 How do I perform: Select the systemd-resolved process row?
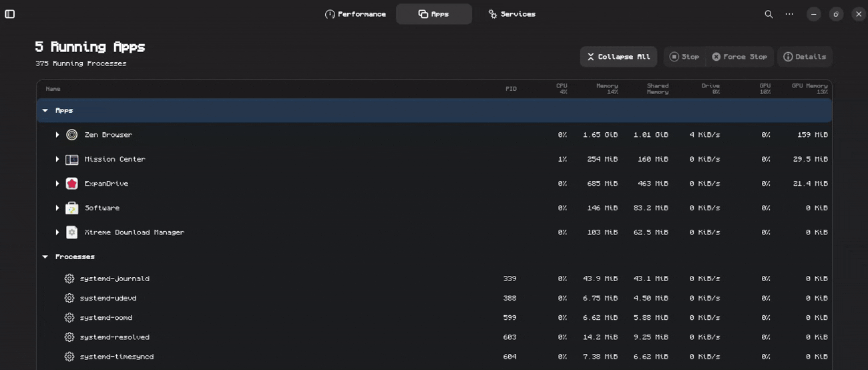[267, 337]
